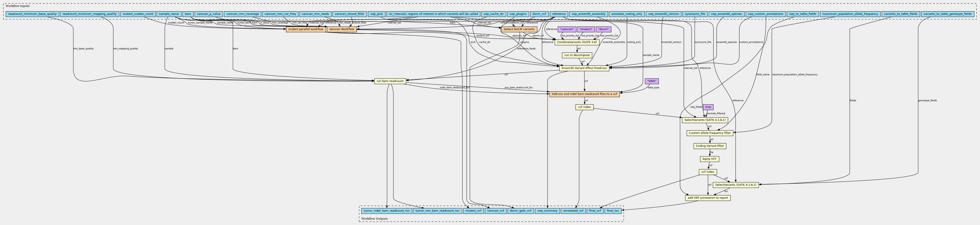Viewport: 980px width, 225px height.
Task: Select the varscan_min_var_freq input node
Action: coord(280,14)
